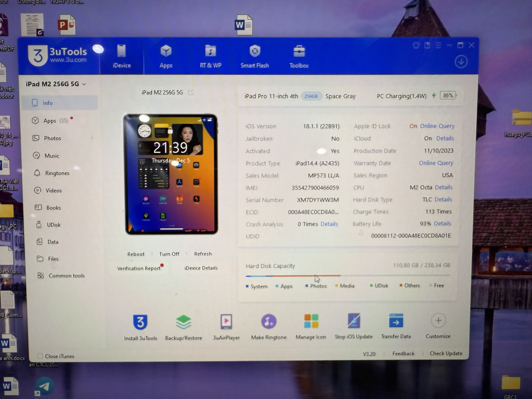This screenshot has height=399, width=532.
Task: Select Info in the sidebar
Action: [x=60, y=103]
